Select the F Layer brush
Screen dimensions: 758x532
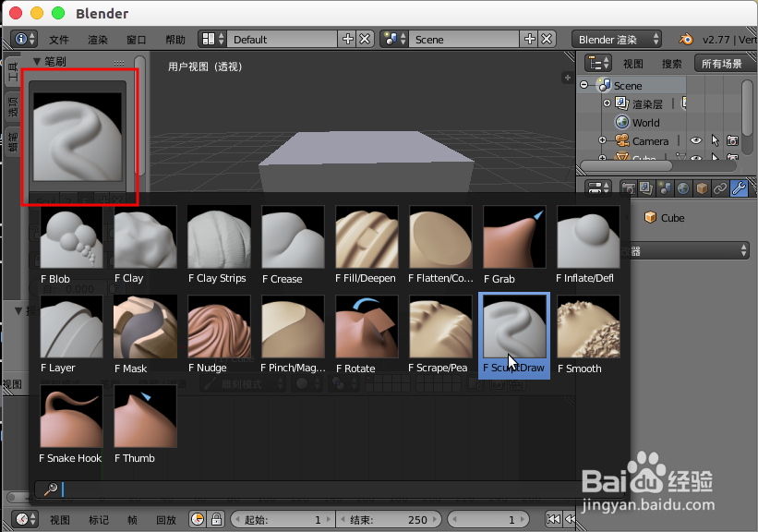[x=71, y=334]
